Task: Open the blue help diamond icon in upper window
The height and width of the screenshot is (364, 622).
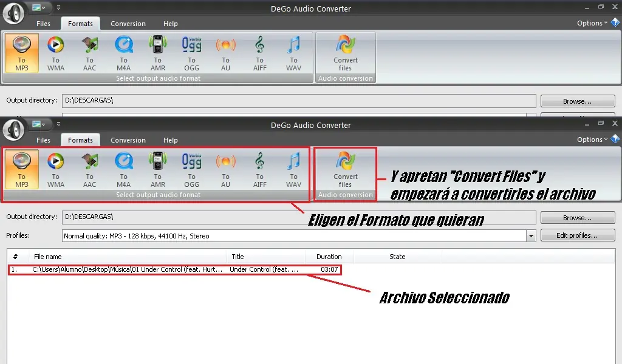Action: tap(615, 22)
